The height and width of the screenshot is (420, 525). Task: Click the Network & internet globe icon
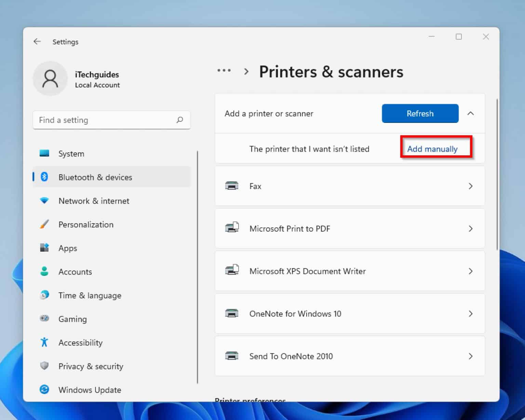(44, 201)
